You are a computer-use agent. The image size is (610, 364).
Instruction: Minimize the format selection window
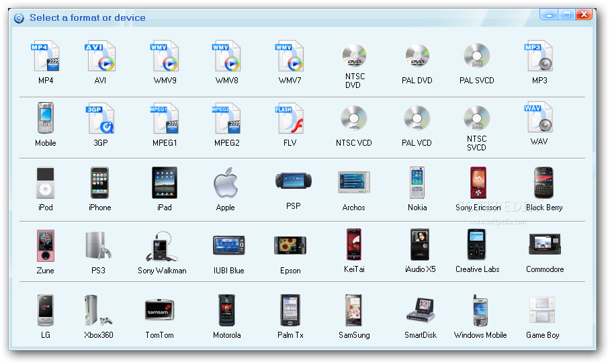549,15
